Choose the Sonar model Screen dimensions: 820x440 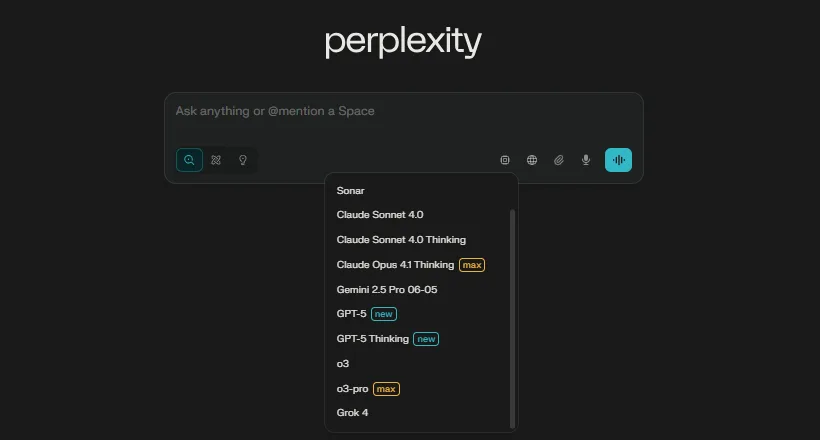tap(351, 190)
